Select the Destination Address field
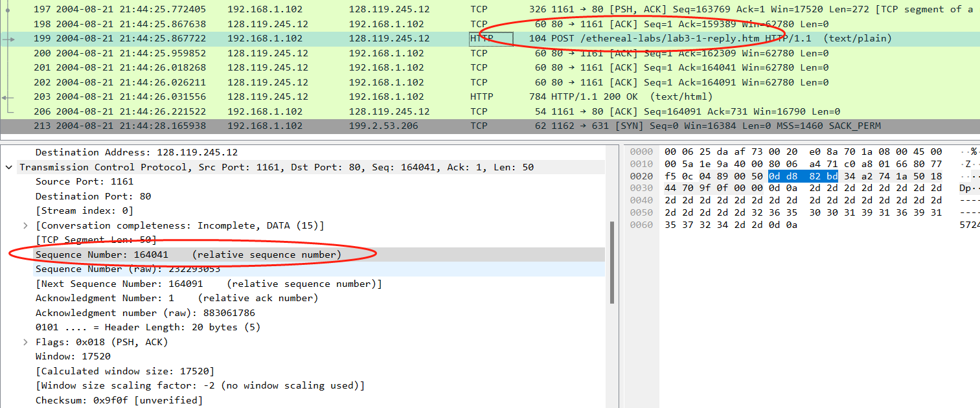The height and width of the screenshot is (408, 980). 136,152
